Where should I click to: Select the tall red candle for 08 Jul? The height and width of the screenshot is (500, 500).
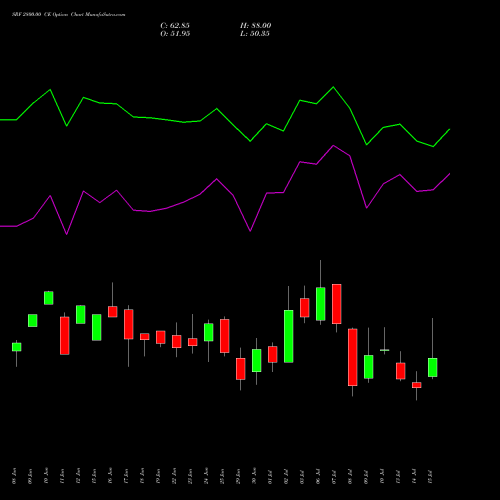pos(353,357)
